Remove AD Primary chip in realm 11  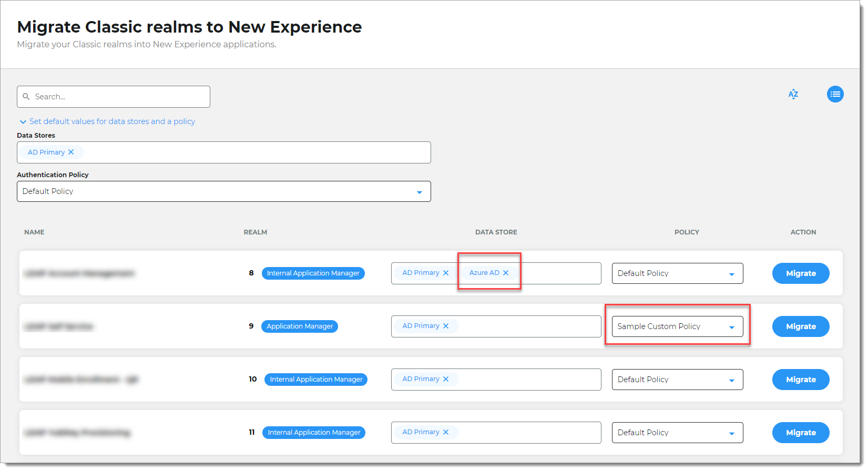click(x=446, y=432)
